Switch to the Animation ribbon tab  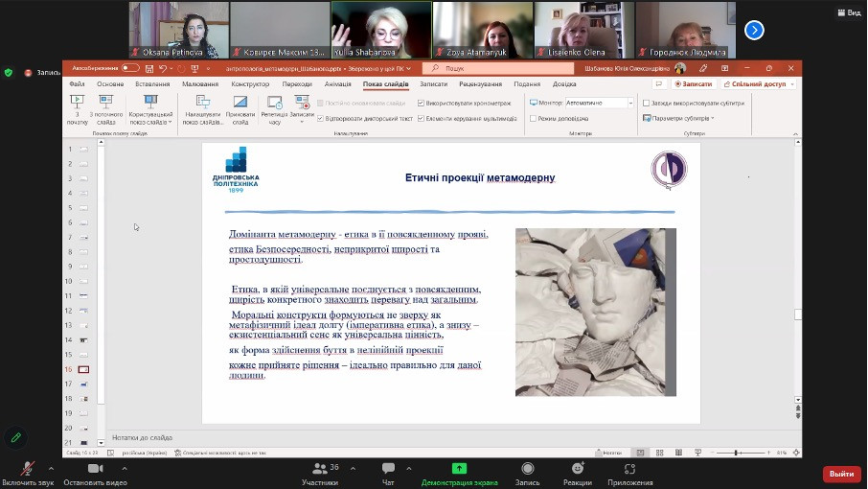337,84
